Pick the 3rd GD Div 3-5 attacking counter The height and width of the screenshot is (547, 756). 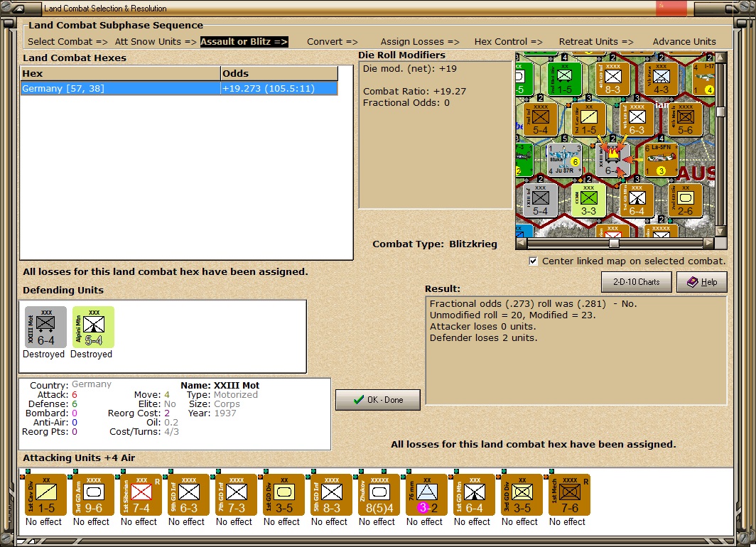(x=522, y=494)
